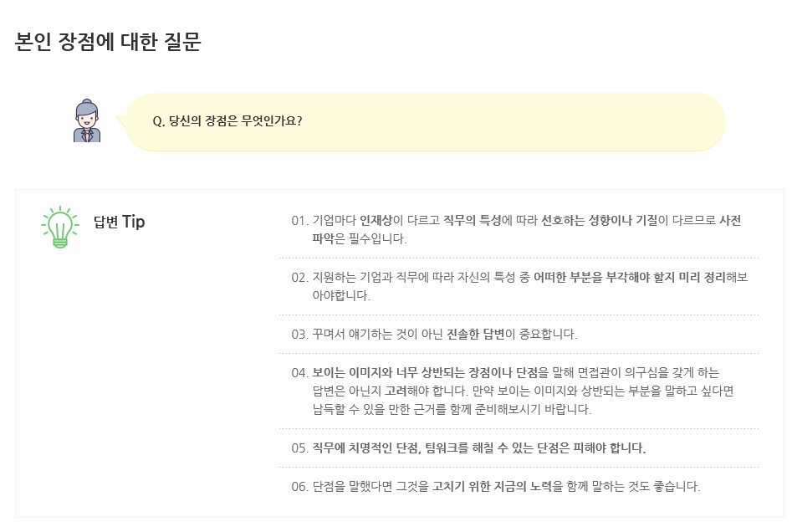Click the number 04 marker

point(299,373)
